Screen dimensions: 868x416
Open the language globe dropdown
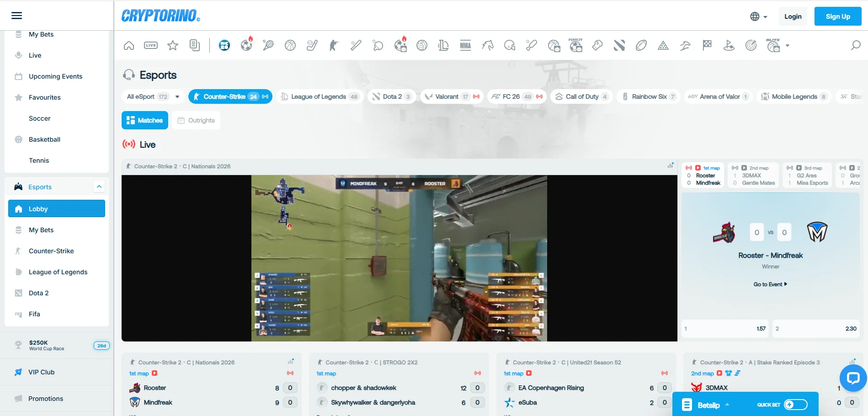(758, 16)
